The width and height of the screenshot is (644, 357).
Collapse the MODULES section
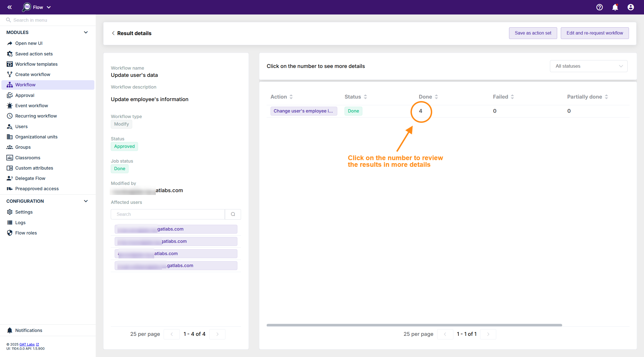tap(86, 32)
